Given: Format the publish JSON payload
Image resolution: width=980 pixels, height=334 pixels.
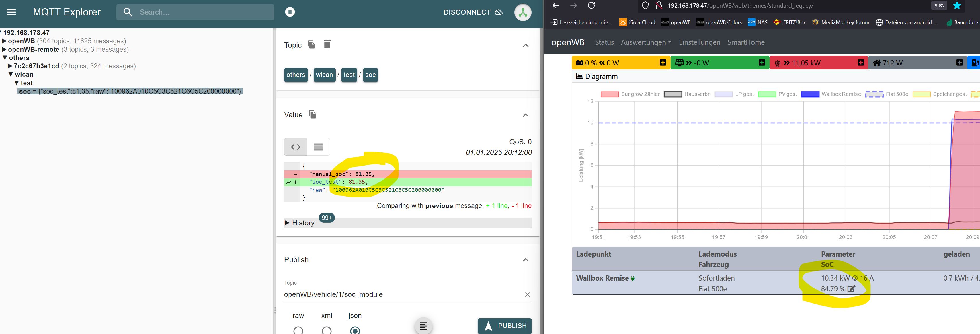Looking at the screenshot, I should pyautogui.click(x=423, y=326).
